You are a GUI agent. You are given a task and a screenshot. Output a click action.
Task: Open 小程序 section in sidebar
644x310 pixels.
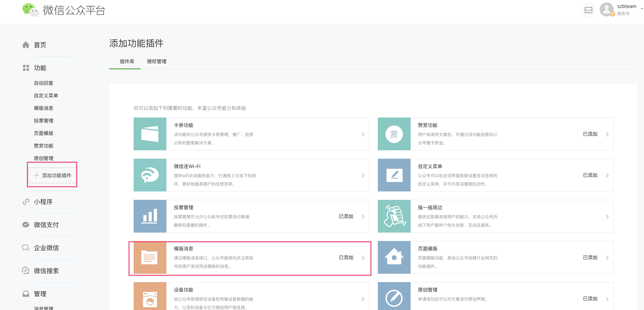pyautogui.click(x=43, y=202)
